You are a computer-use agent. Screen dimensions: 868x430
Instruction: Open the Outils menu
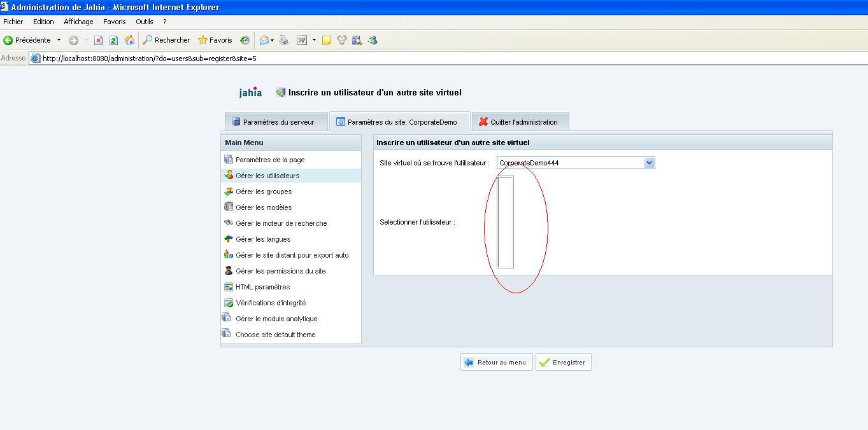(145, 22)
